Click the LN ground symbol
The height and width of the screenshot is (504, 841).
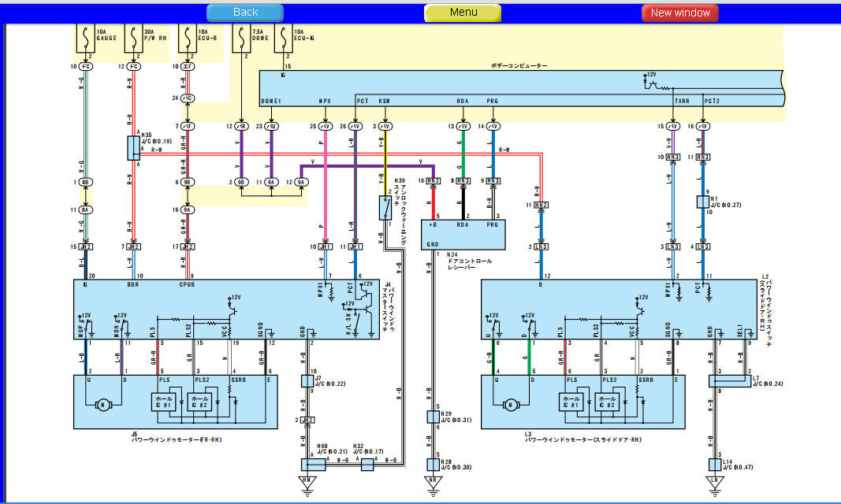click(x=715, y=484)
